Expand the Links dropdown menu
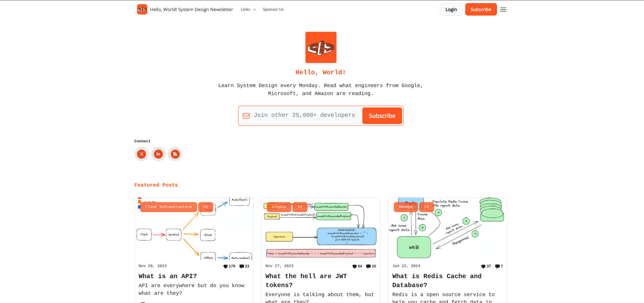The height and width of the screenshot is (303, 644). coord(248,9)
